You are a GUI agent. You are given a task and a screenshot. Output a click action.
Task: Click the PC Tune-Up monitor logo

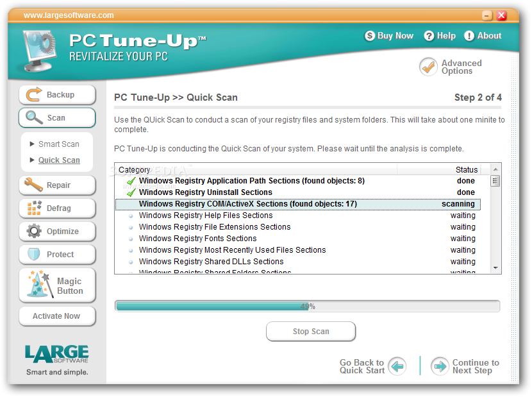tap(39, 51)
